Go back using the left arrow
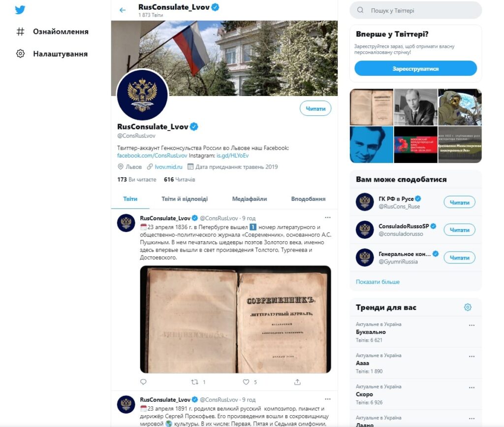The image size is (504, 427). tap(123, 10)
